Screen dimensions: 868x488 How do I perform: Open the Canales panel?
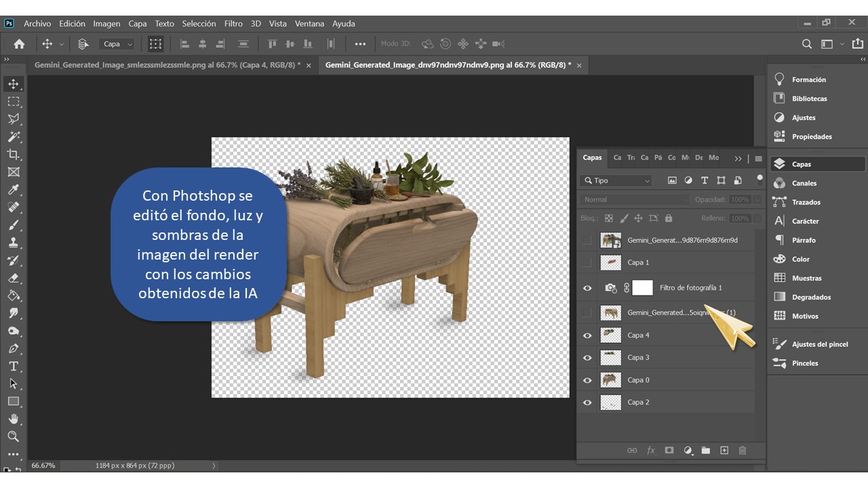(804, 183)
